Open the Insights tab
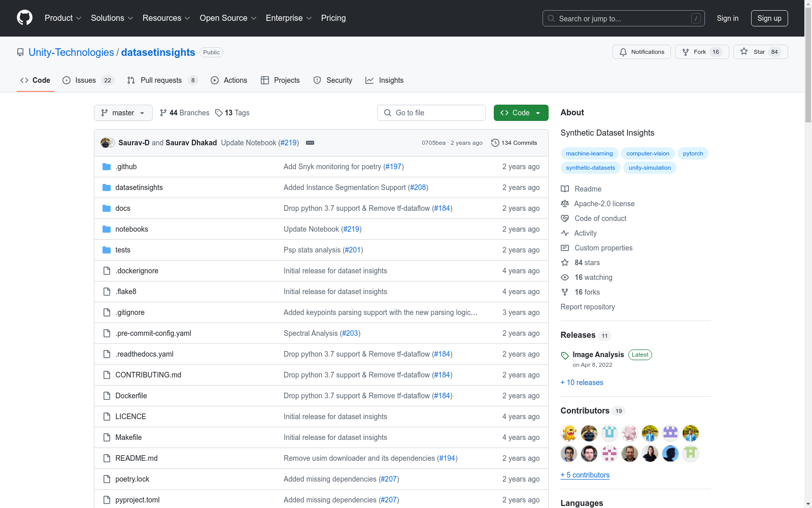This screenshot has width=812, height=508. pos(385,80)
